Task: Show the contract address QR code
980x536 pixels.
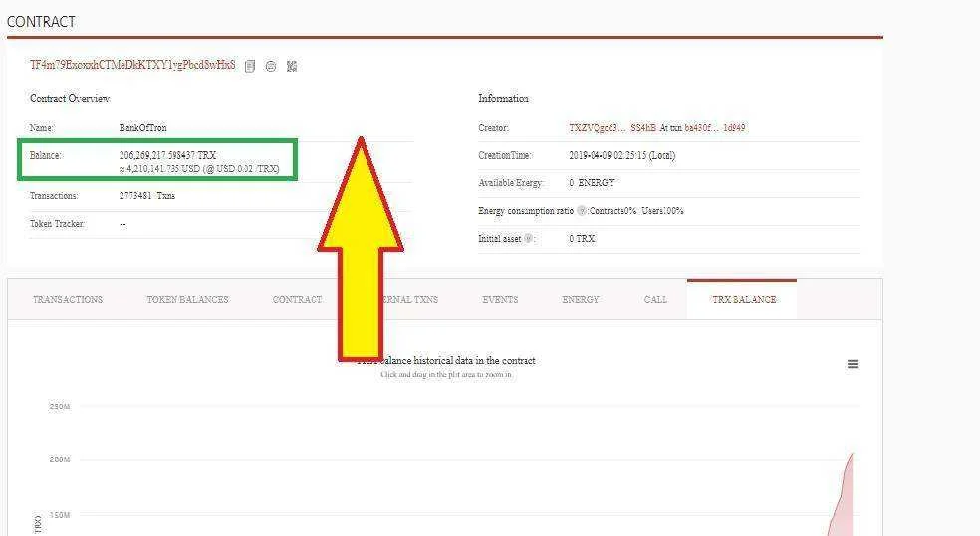Action: pyautogui.click(x=291, y=66)
